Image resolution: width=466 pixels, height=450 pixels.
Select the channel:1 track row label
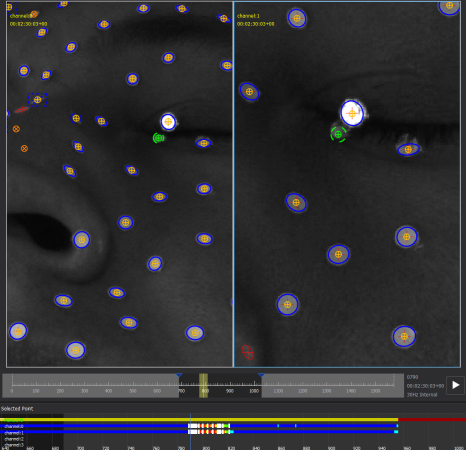14,433
